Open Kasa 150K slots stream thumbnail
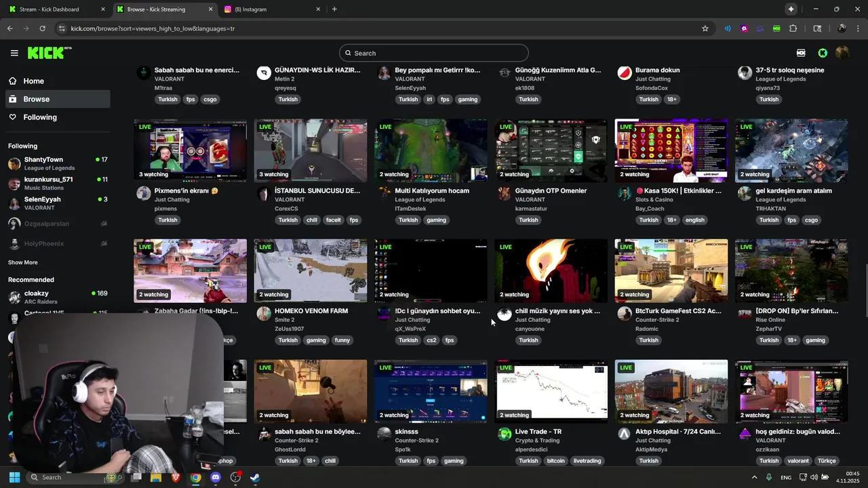Screen dimensions: 868x488 [x=671, y=150]
